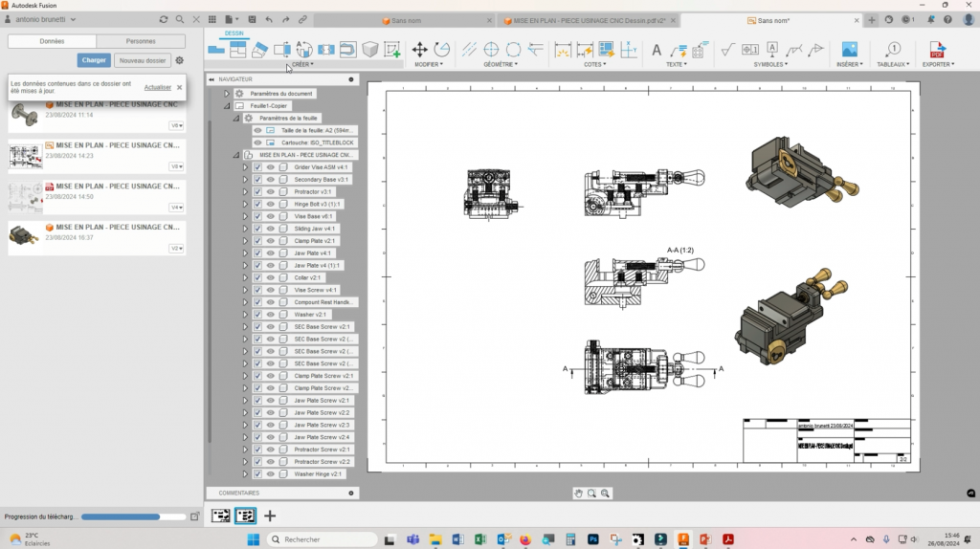This screenshot has width=980, height=549.
Task: Collapse the Feuille1-Copier node
Action: tap(227, 105)
